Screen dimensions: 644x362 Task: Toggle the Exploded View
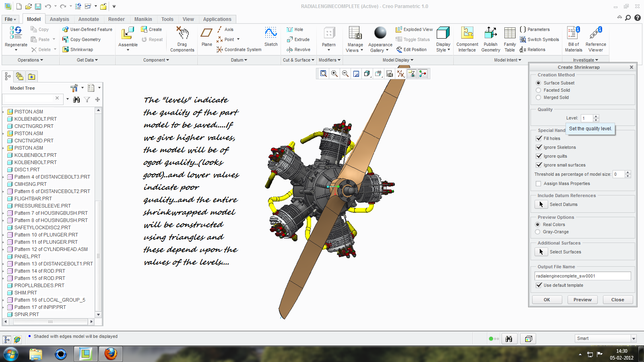414,29
